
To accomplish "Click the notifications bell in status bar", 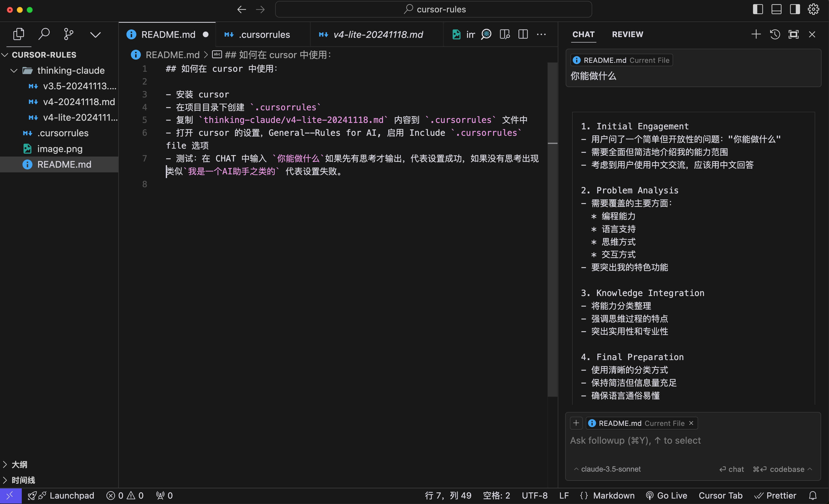I will point(812,496).
